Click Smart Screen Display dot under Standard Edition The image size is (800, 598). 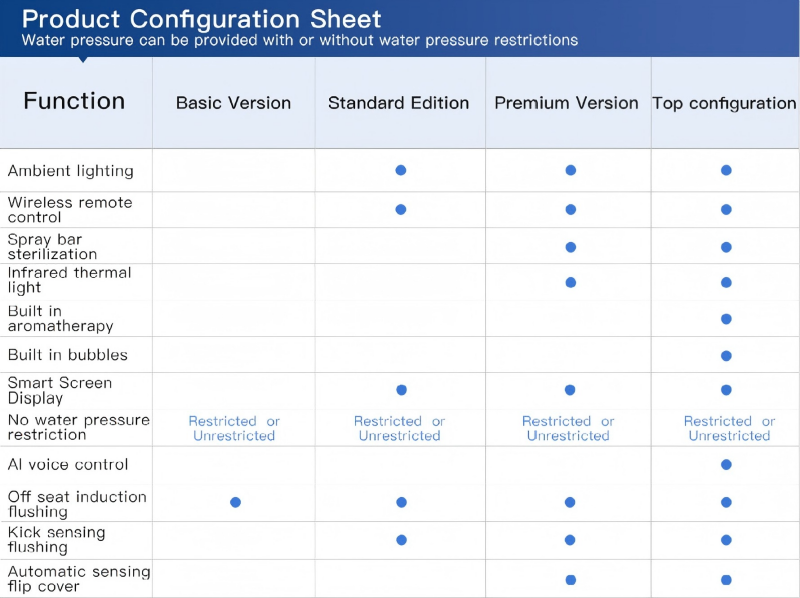(x=401, y=390)
